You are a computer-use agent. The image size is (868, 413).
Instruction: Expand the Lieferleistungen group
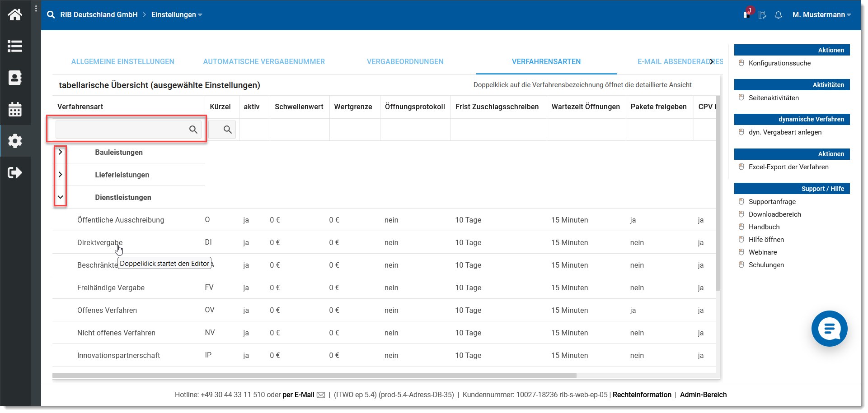[60, 174]
